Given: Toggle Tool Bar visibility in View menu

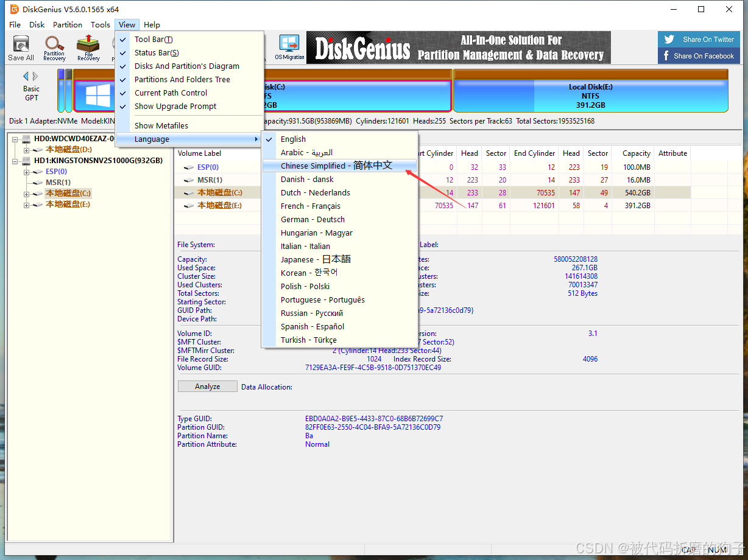Looking at the screenshot, I should pos(189,39).
